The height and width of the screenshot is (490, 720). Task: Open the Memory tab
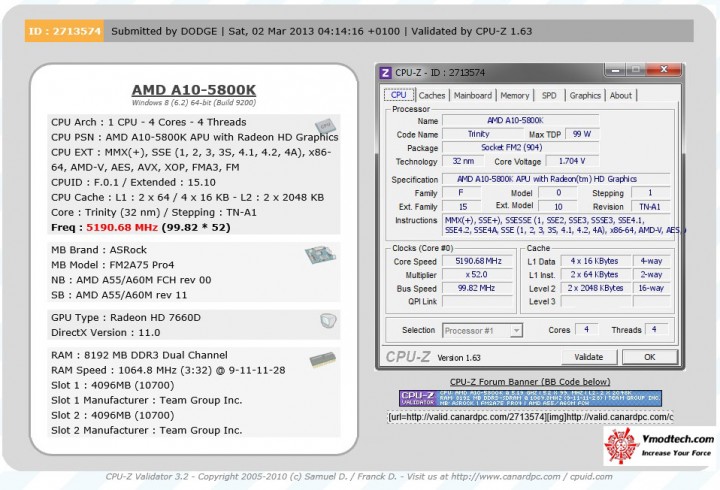click(x=515, y=96)
